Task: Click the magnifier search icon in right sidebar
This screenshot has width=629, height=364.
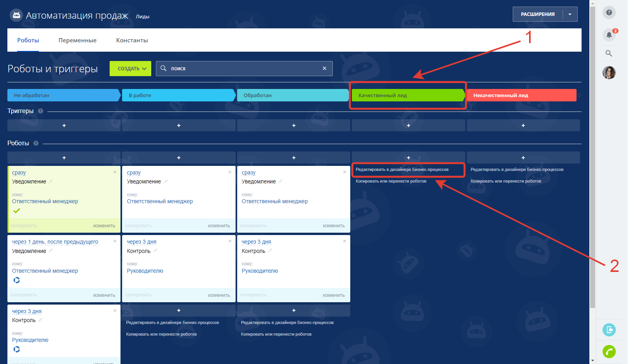Action: pyautogui.click(x=609, y=54)
